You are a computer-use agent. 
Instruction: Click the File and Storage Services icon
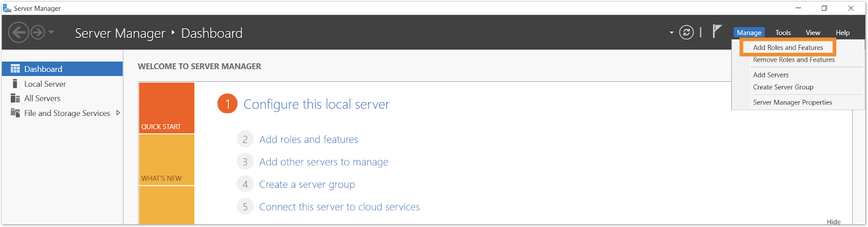(15, 113)
